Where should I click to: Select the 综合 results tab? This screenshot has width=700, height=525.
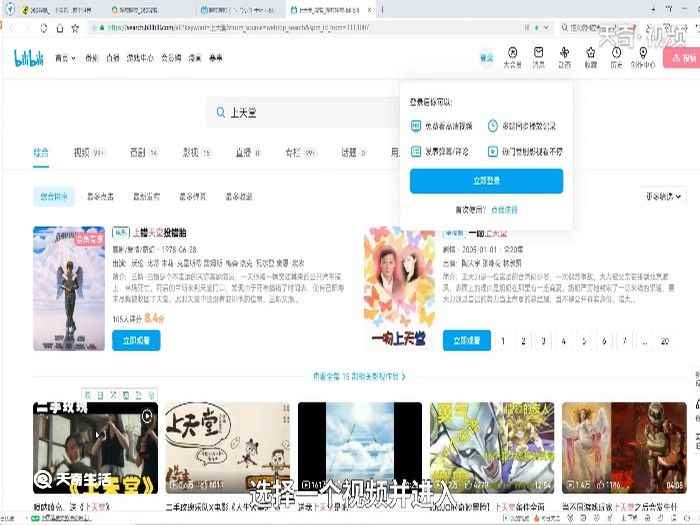click(41, 153)
